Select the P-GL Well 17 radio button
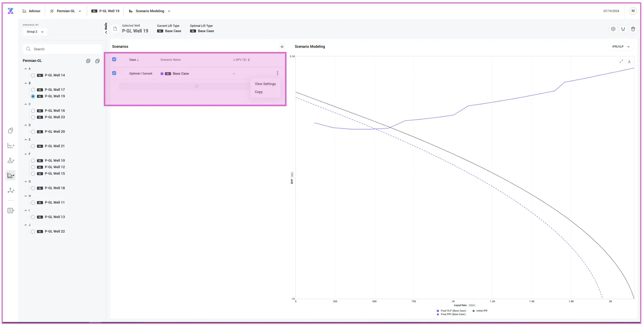This screenshot has width=644, height=327. [x=33, y=90]
